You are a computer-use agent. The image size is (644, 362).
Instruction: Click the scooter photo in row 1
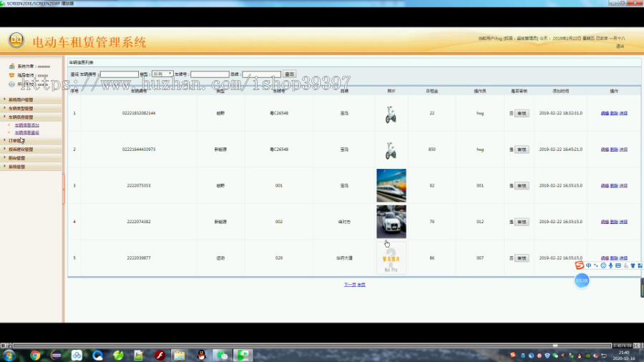click(x=391, y=114)
